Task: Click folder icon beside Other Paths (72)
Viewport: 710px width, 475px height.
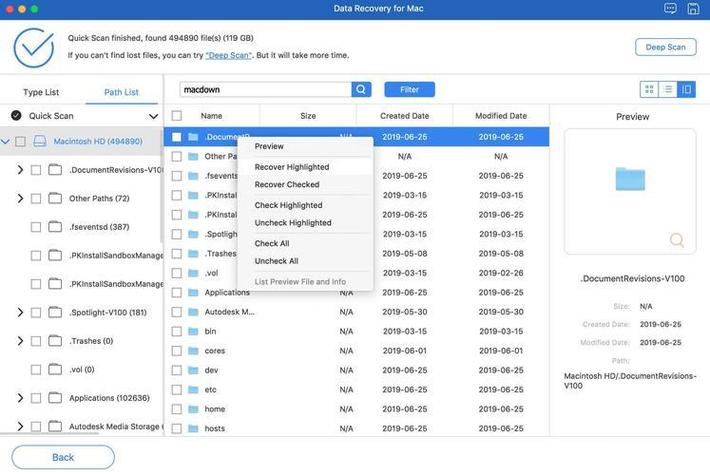Action: click(x=55, y=198)
